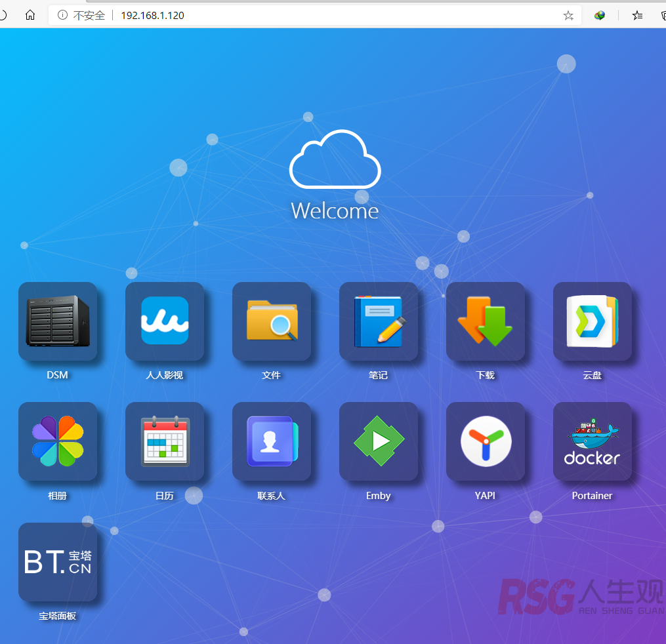The height and width of the screenshot is (644, 666).
Task: Click the Welcome heading text
Action: (335, 211)
